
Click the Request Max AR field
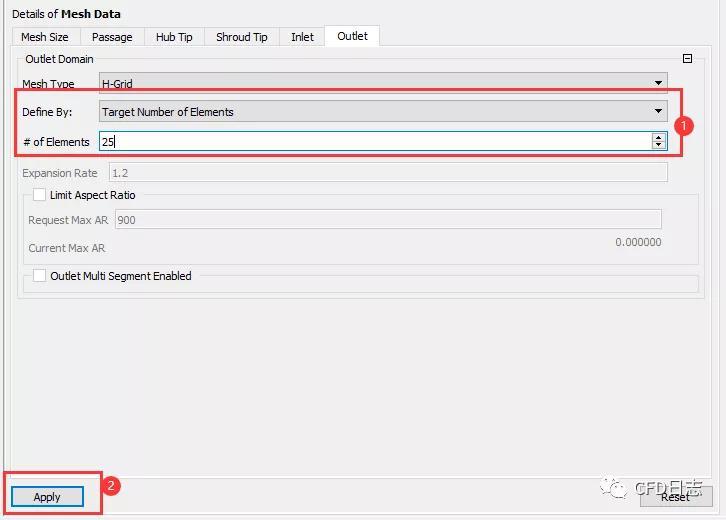point(388,219)
